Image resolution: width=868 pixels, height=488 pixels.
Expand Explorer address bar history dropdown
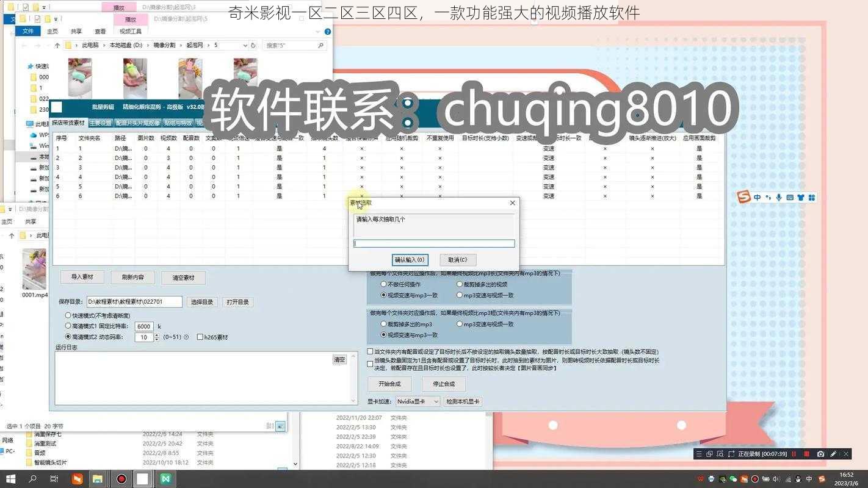click(244, 45)
